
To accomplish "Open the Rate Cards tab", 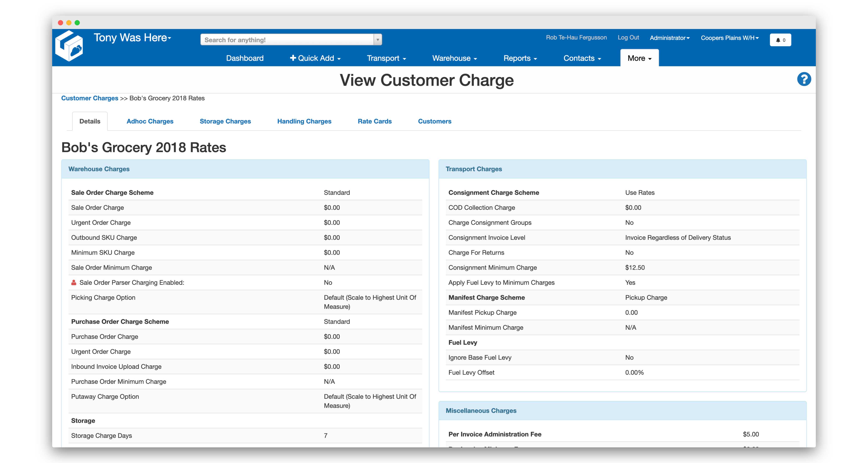I will (374, 121).
